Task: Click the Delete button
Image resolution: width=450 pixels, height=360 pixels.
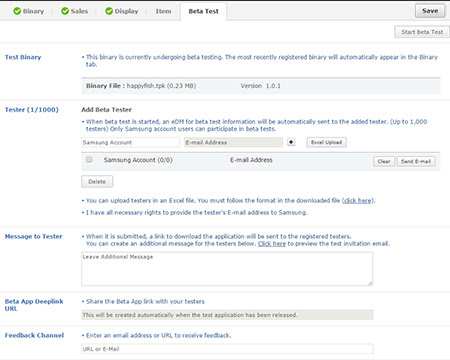Action: [x=97, y=182]
